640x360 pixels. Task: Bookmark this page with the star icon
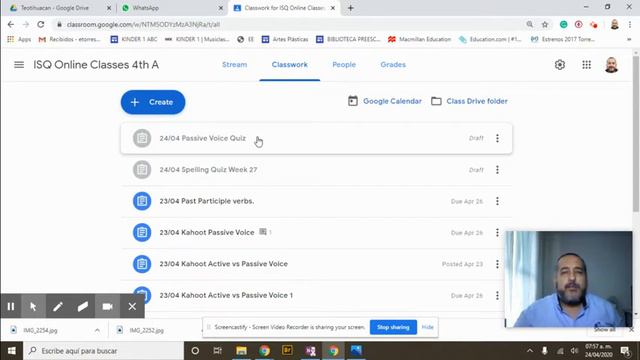click(x=545, y=24)
